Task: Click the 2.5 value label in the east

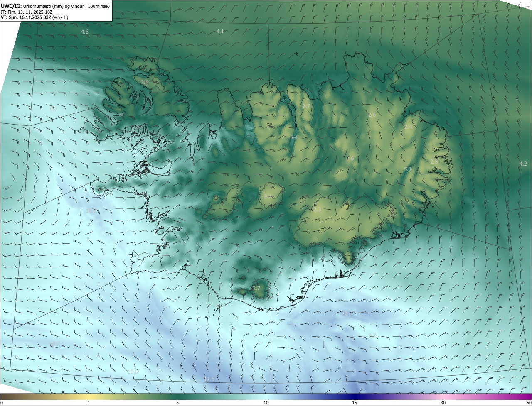Action: (x=434, y=162)
